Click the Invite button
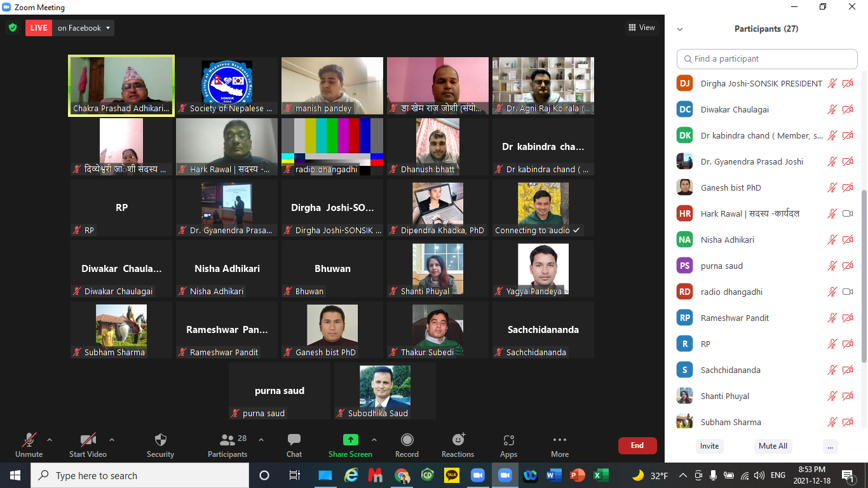Viewport: 868px width, 488px height. click(x=709, y=446)
